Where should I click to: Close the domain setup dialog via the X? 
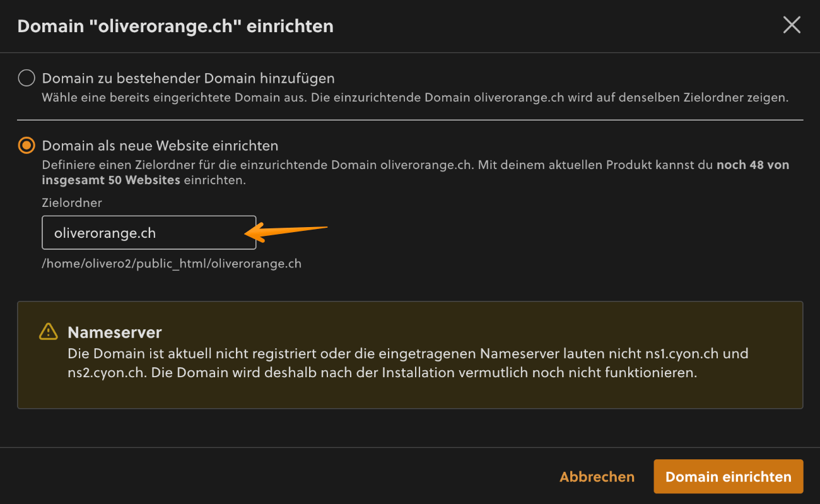point(792,25)
